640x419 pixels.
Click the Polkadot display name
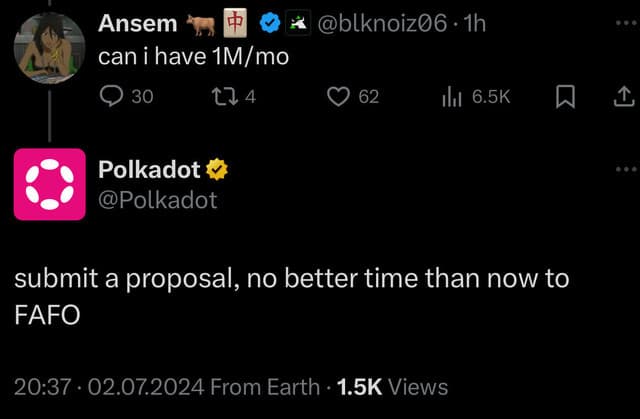pyautogui.click(x=149, y=169)
